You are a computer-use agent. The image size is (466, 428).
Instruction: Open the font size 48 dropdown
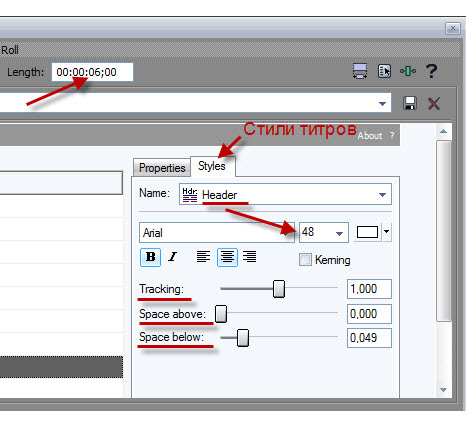339,233
